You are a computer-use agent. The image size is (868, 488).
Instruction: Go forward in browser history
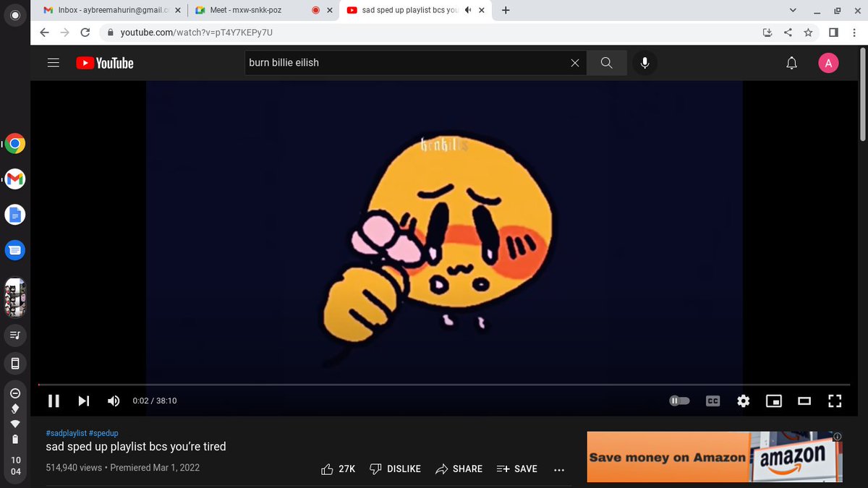(65, 33)
